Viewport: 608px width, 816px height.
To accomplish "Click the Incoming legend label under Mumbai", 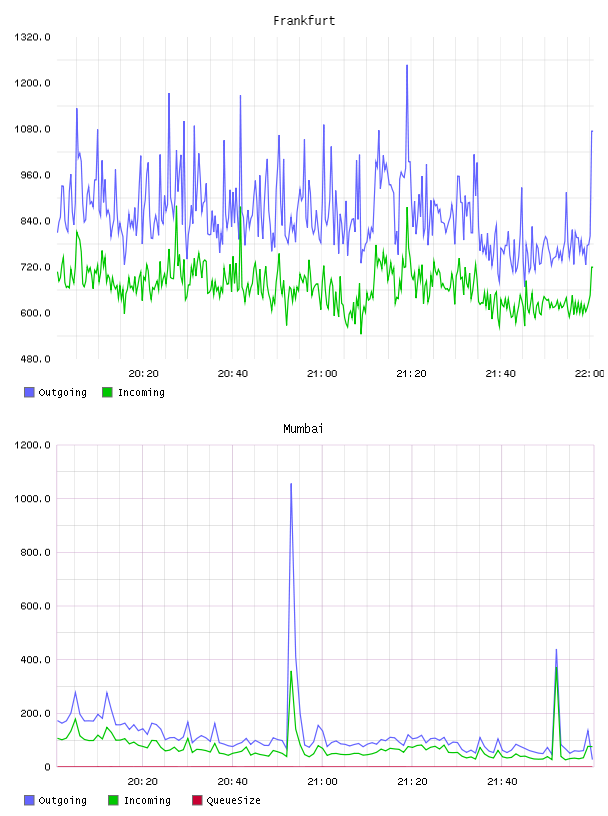I will click(x=147, y=800).
